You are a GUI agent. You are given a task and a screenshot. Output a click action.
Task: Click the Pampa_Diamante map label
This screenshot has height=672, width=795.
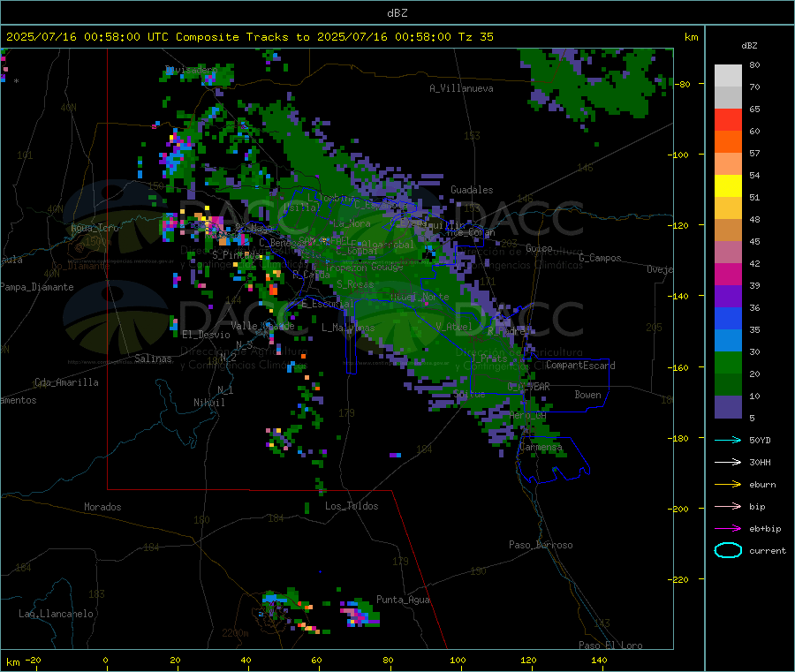point(37,287)
